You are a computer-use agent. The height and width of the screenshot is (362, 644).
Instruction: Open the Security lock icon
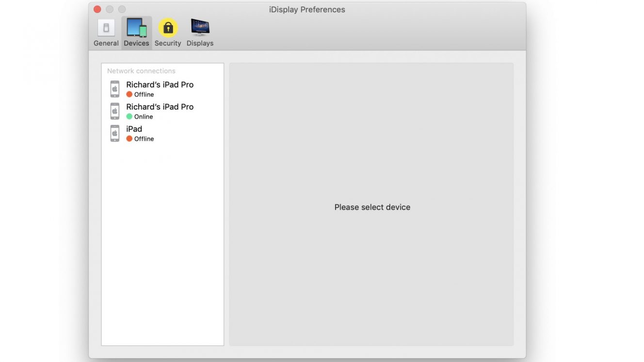click(x=168, y=28)
